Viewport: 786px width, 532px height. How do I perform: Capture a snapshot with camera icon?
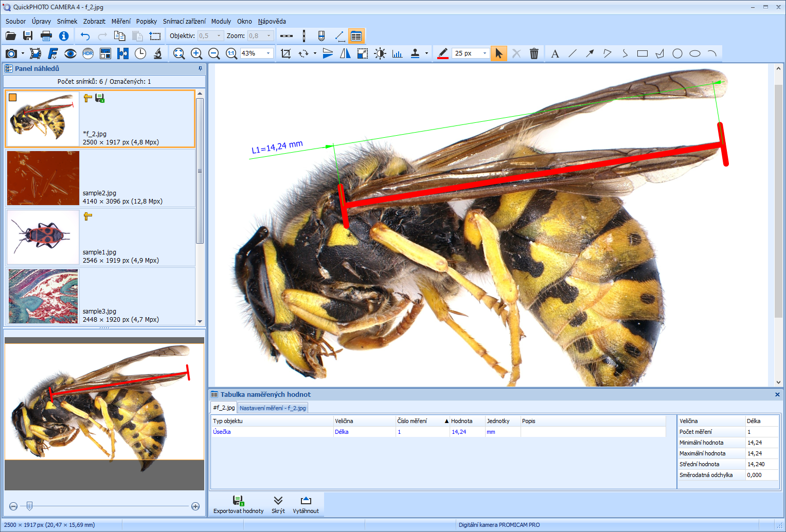click(x=11, y=53)
